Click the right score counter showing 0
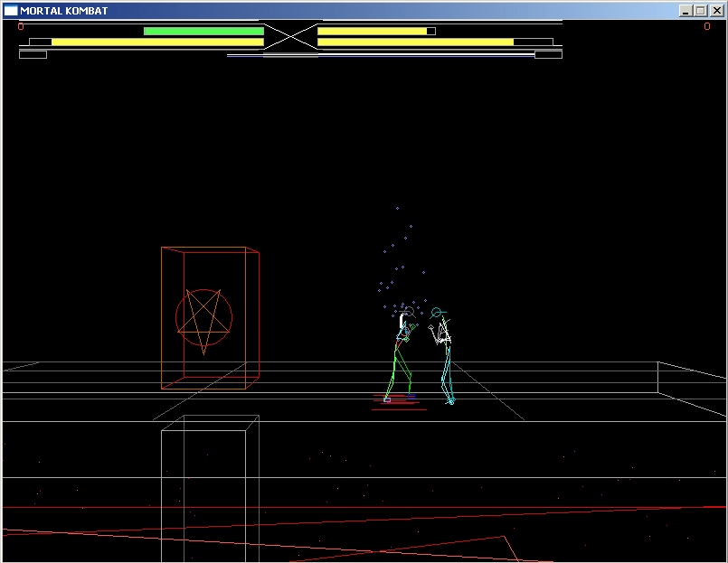 (706, 26)
